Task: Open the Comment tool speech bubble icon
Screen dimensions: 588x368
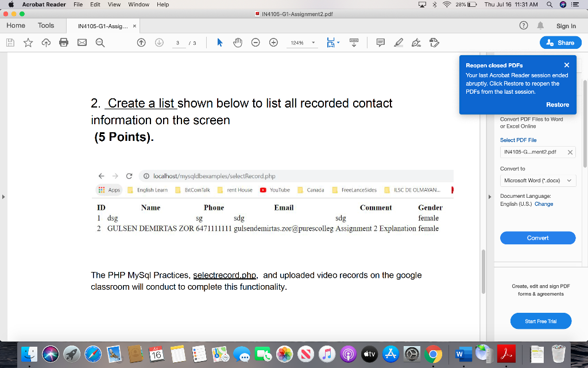Action: (x=380, y=42)
